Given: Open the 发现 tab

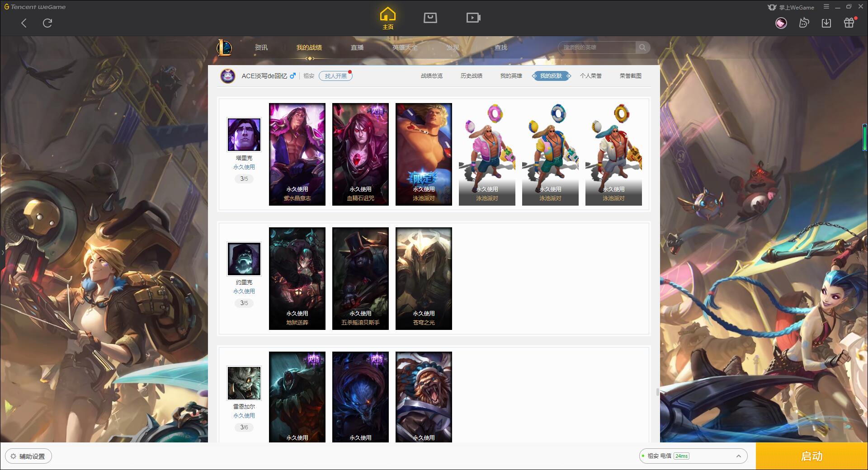Looking at the screenshot, I should pos(453,47).
